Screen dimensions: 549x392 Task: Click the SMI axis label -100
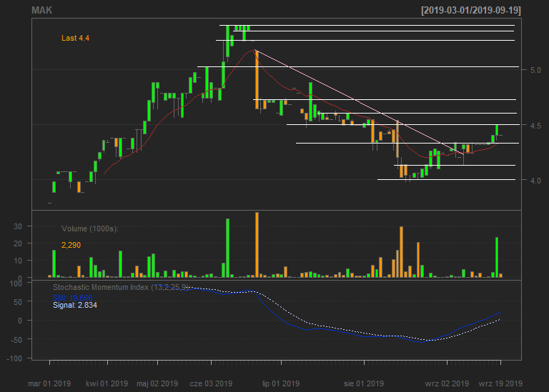point(14,358)
